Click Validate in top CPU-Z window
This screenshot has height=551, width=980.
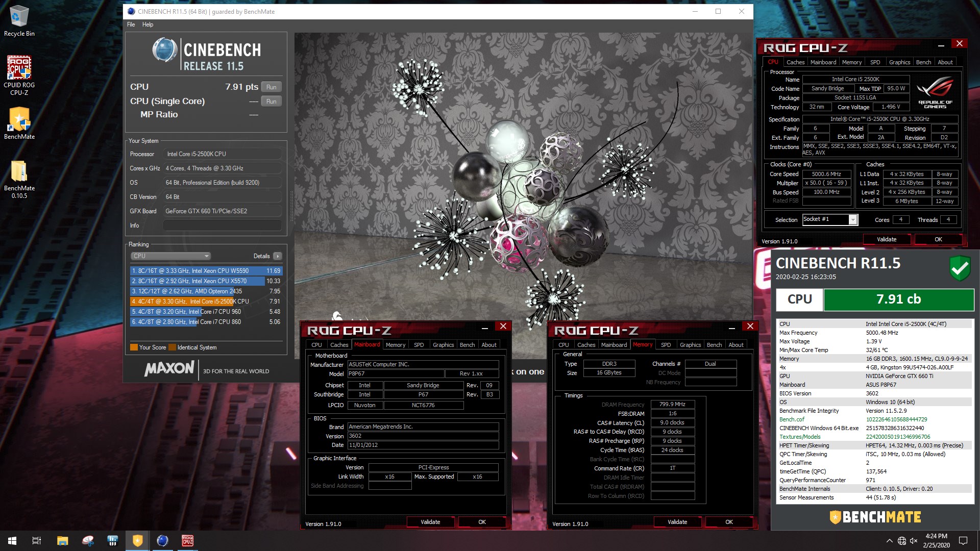coord(887,239)
